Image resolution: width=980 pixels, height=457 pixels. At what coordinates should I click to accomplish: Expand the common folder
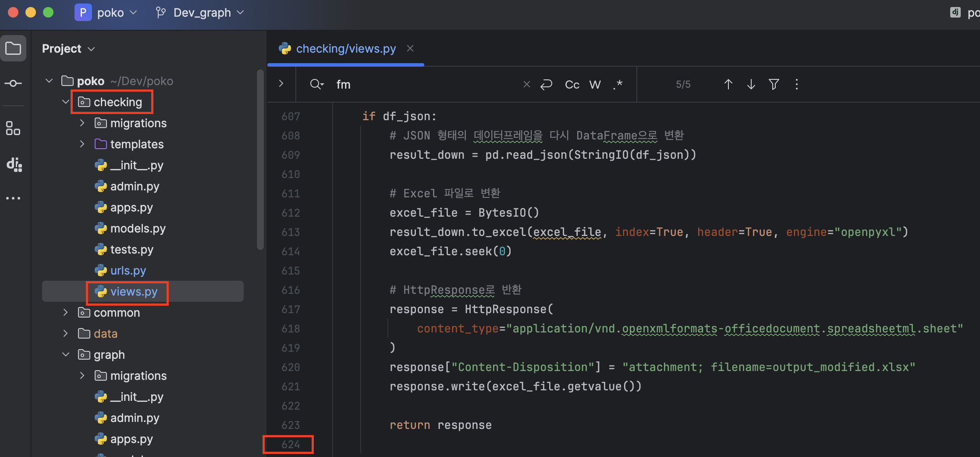pyautogui.click(x=66, y=312)
